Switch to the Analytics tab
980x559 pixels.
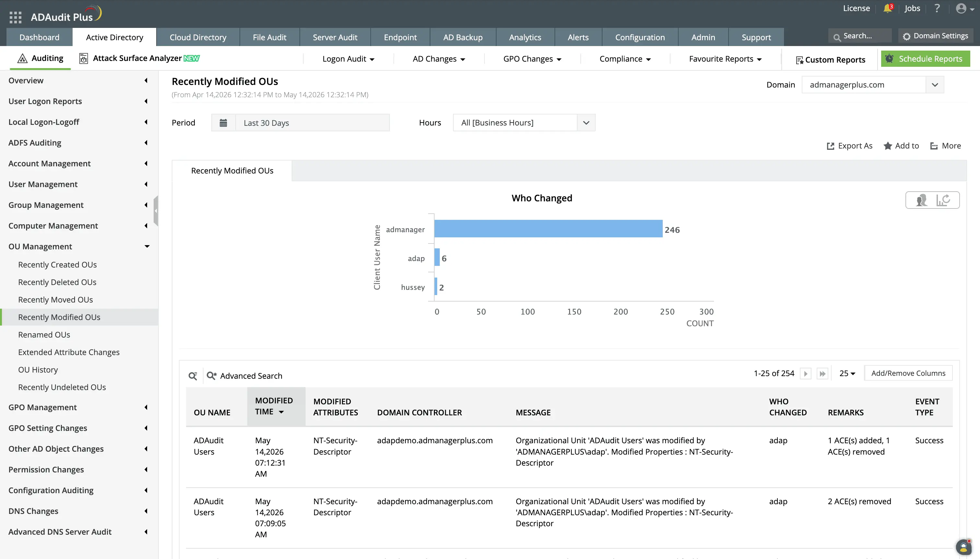tap(525, 37)
